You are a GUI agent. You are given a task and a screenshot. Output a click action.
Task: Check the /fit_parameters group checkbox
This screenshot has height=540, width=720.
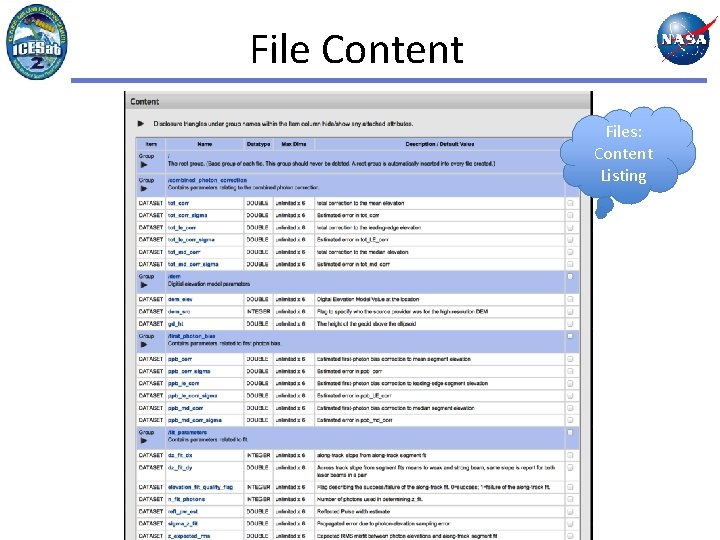pos(570,433)
